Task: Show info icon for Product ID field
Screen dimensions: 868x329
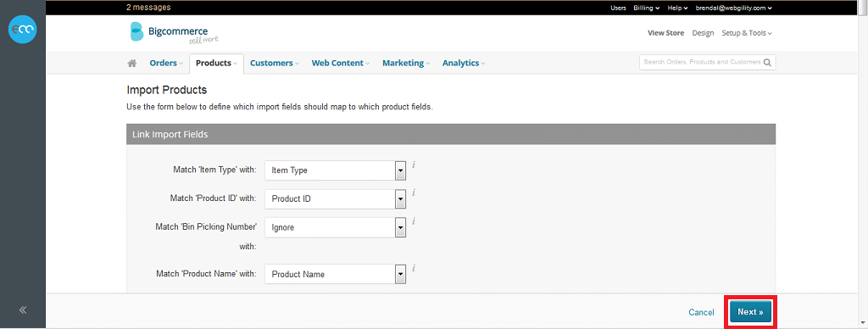Action: pyautogui.click(x=414, y=192)
